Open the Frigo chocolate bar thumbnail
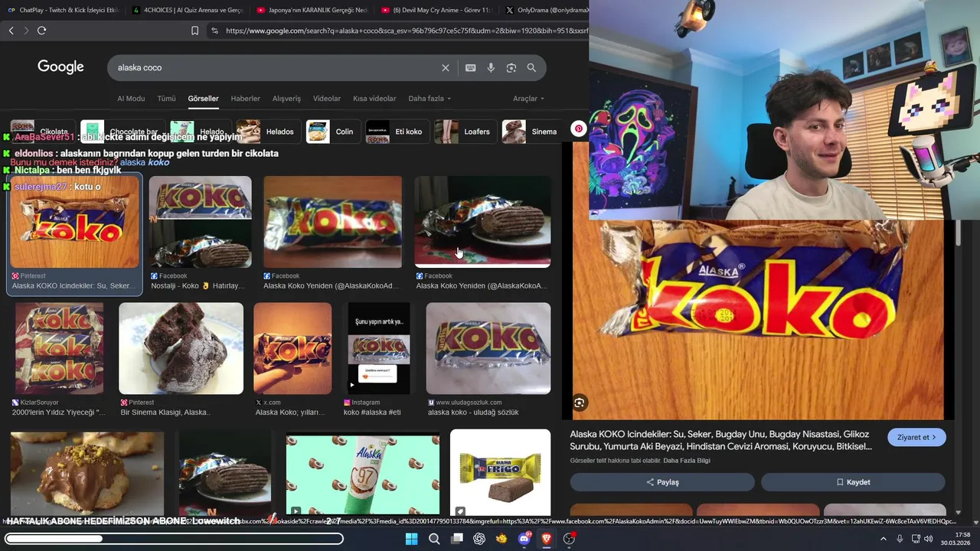This screenshot has height=551, width=980. (x=500, y=472)
